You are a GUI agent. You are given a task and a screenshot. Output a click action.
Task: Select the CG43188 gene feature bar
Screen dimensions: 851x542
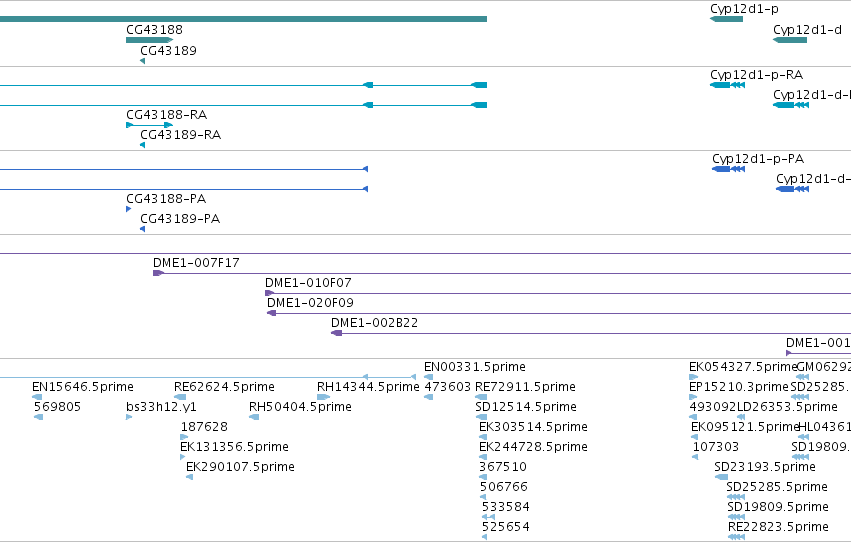[x=149, y=40]
